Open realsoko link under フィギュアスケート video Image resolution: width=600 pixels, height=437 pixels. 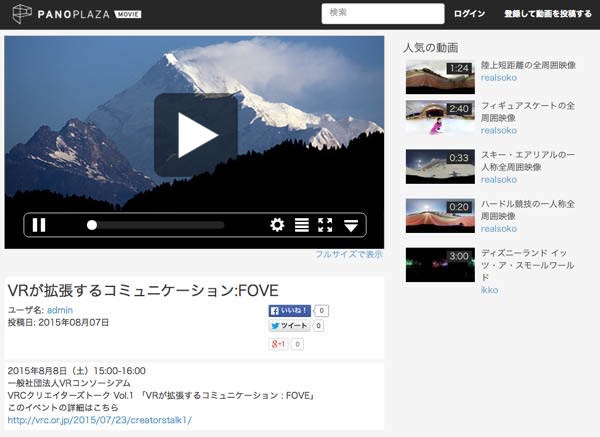499,130
